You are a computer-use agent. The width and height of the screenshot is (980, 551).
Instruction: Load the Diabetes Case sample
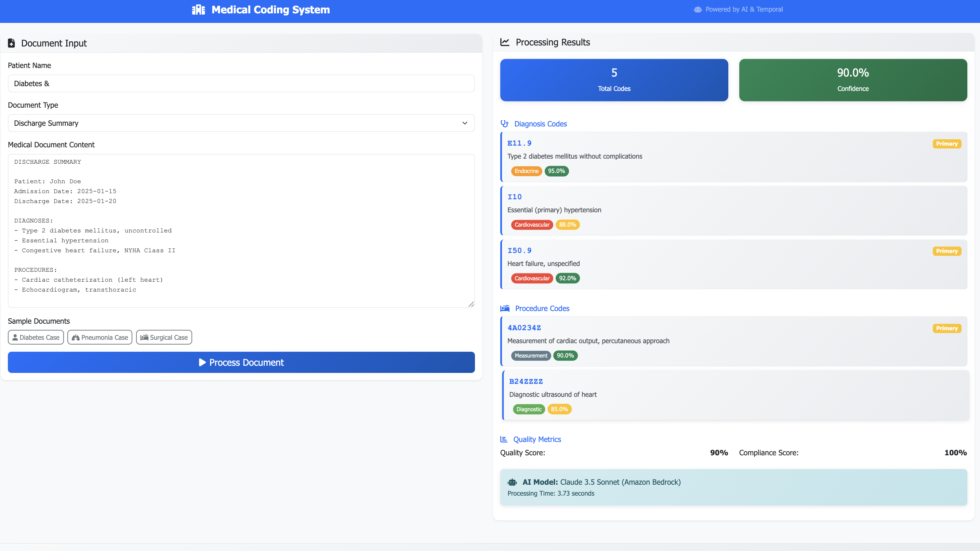36,337
